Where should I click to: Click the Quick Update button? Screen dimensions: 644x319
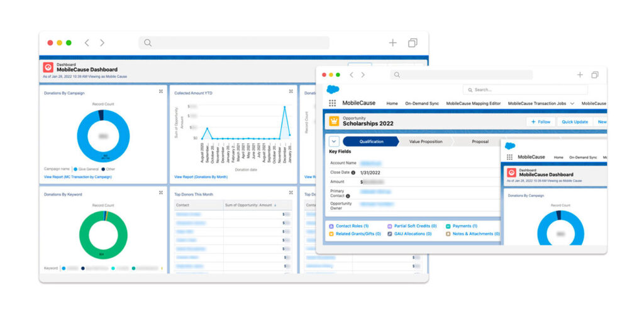pyautogui.click(x=575, y=121)
